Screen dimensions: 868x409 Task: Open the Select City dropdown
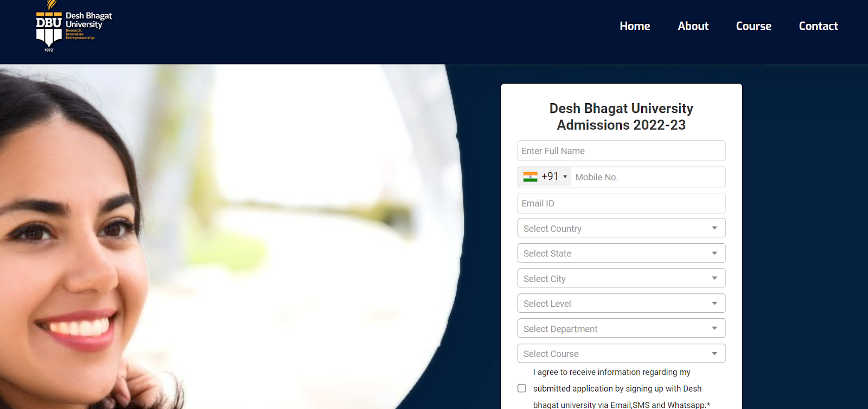pyautogui.click(x=621, y=278)
